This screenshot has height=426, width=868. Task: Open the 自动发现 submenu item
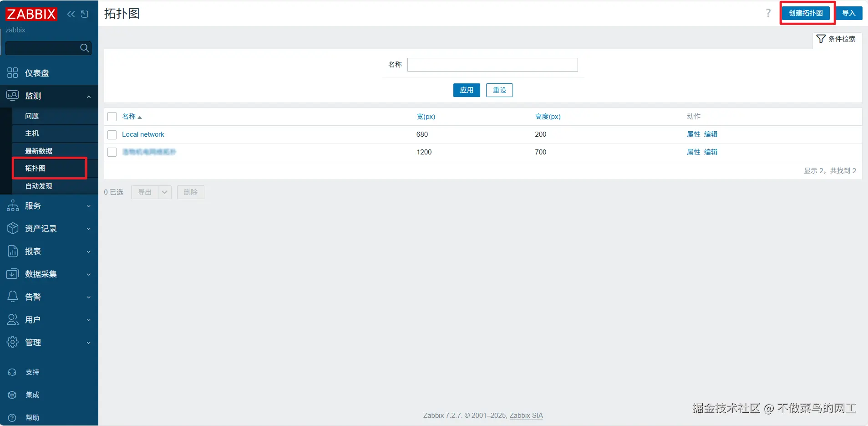point(39,186)
